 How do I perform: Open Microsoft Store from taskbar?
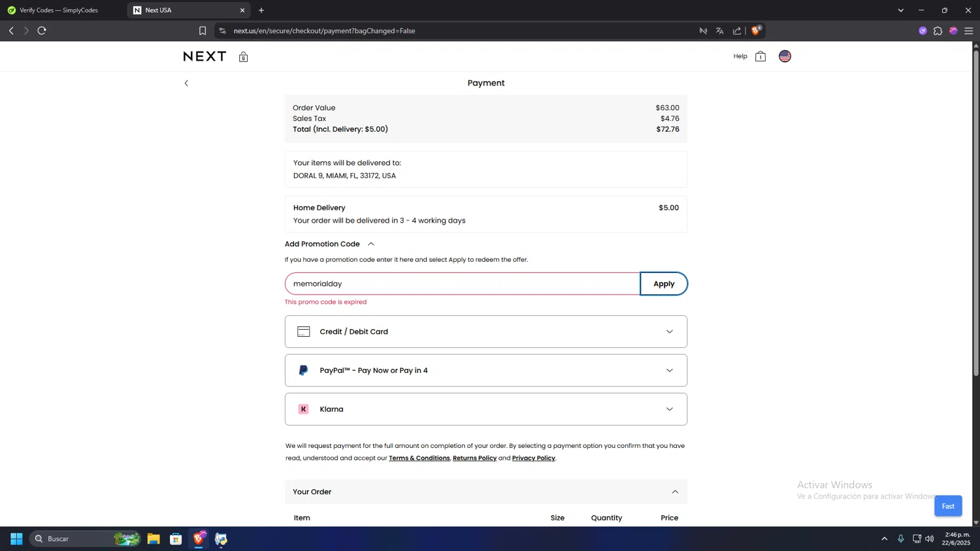tap(176, 539)
